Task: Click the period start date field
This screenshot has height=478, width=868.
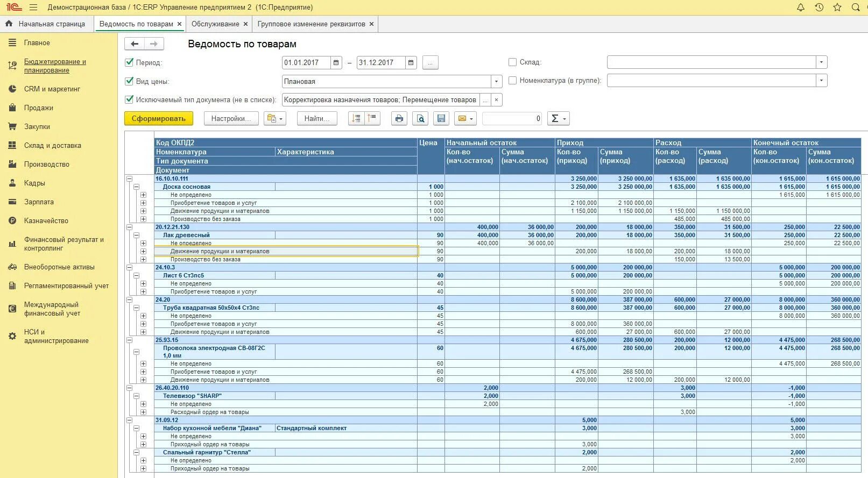Action: 306,62
